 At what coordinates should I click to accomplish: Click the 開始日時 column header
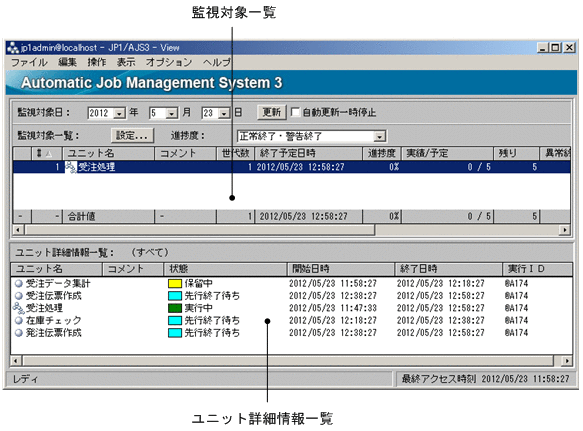coord(341,269)
